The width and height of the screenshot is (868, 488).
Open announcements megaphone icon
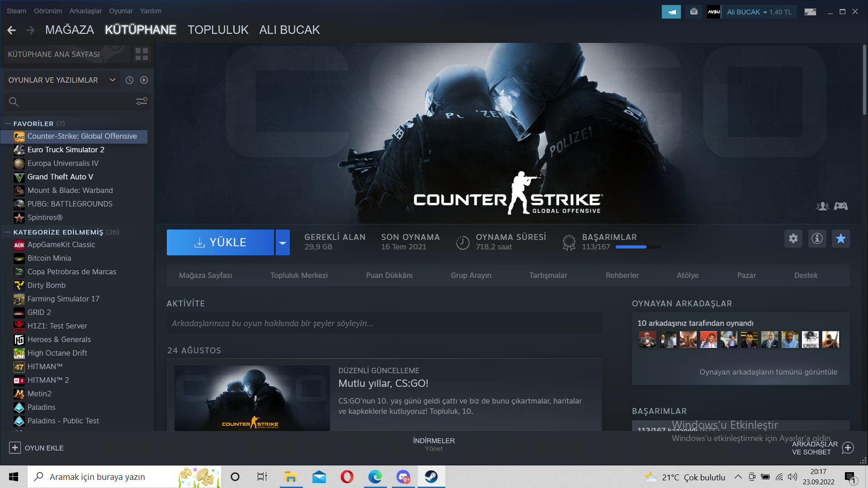coord(671,12)
